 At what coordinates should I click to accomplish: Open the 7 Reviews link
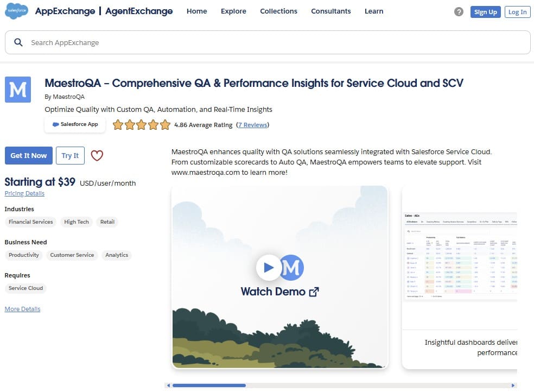(x=253, y=125)
